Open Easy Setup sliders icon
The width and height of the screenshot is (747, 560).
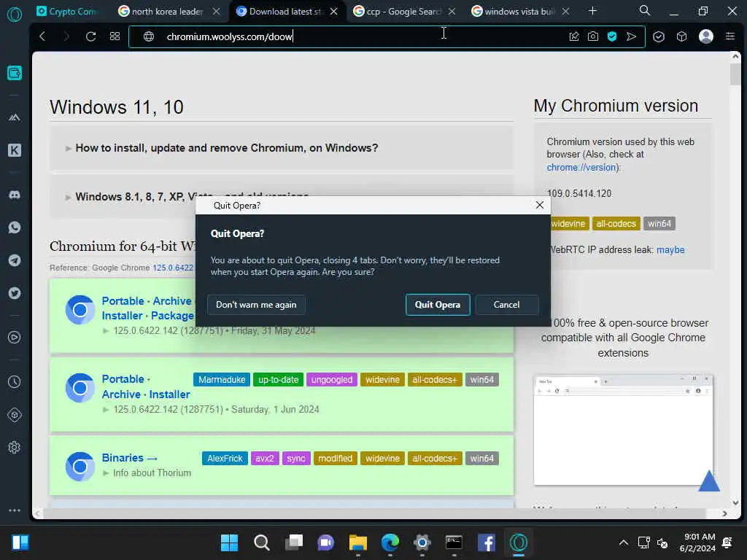pyautogui.click(x=729, y=36)
